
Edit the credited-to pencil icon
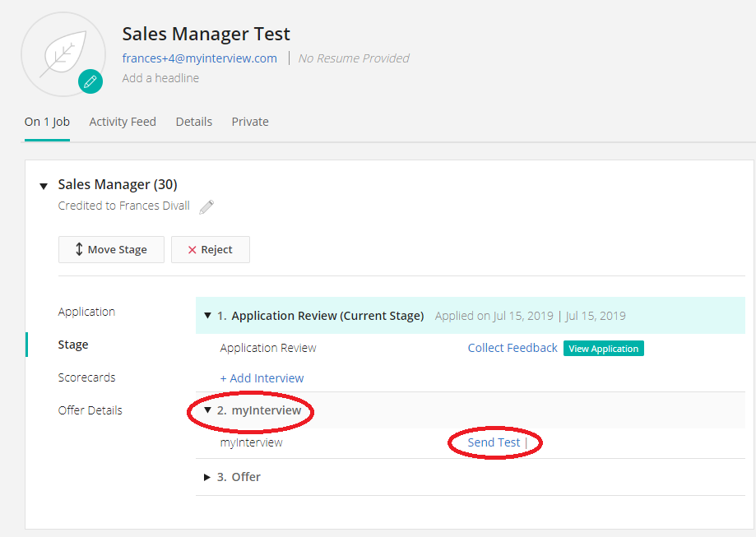206,206
